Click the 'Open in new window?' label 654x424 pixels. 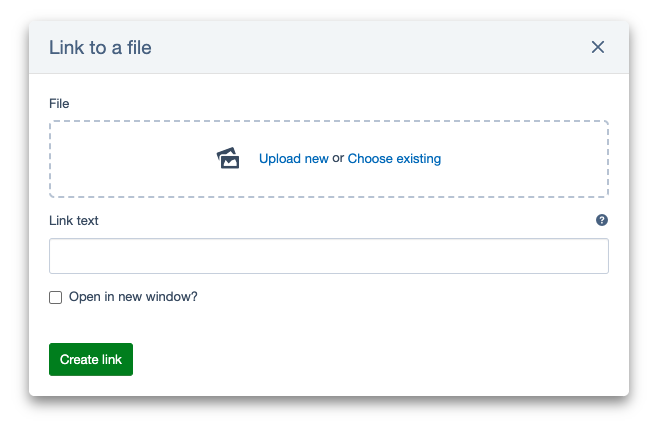click(133, 297)
